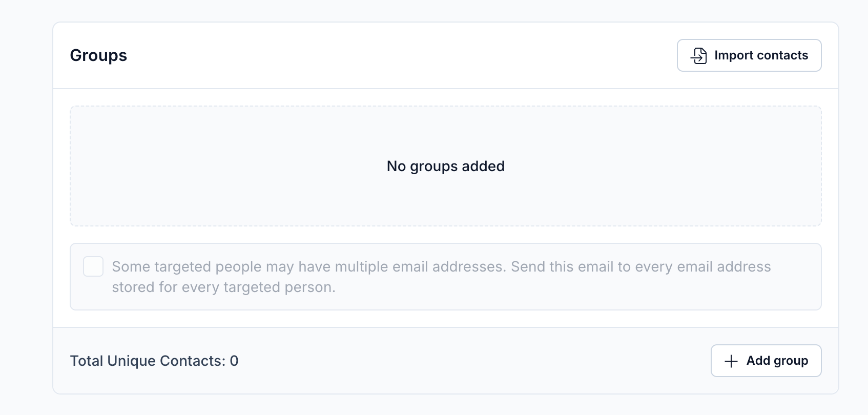Click the word "group" on the Add button
Viewport: 868px width, 415px height.
791,361
